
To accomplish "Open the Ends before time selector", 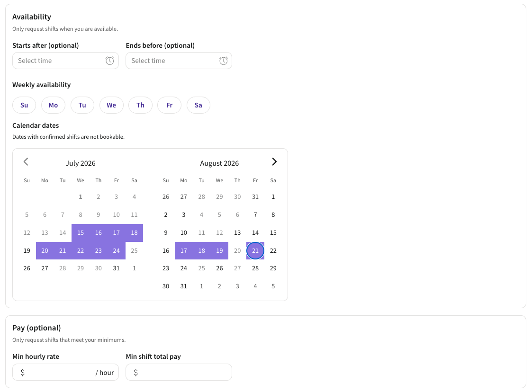I will [x=179, y=61].
